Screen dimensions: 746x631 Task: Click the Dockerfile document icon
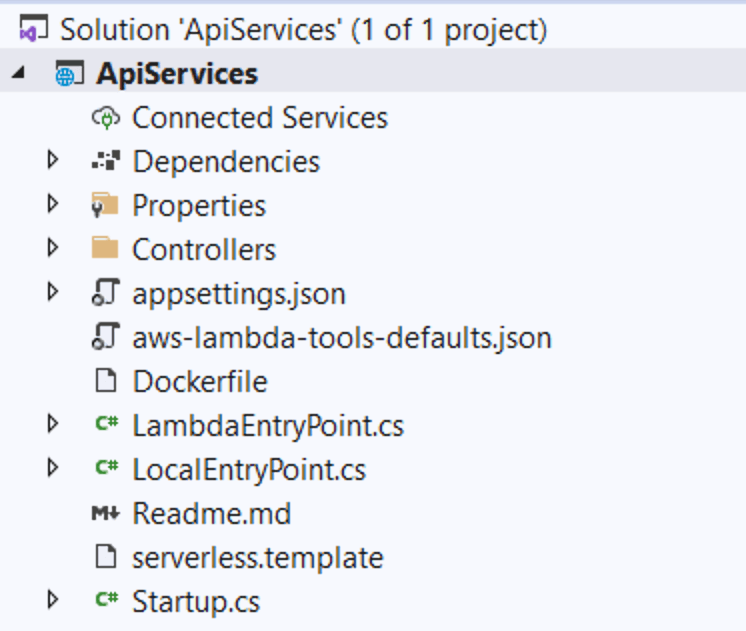106,380
